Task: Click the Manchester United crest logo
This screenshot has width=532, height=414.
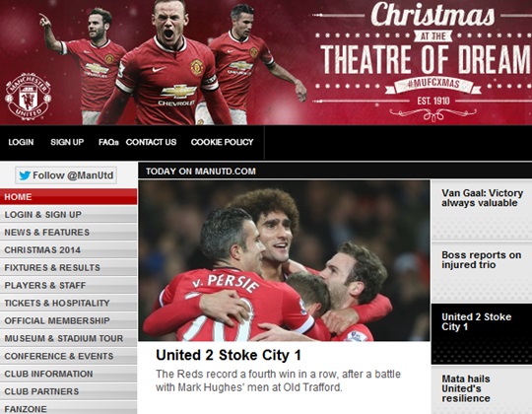Action: [x=29, y=96]
